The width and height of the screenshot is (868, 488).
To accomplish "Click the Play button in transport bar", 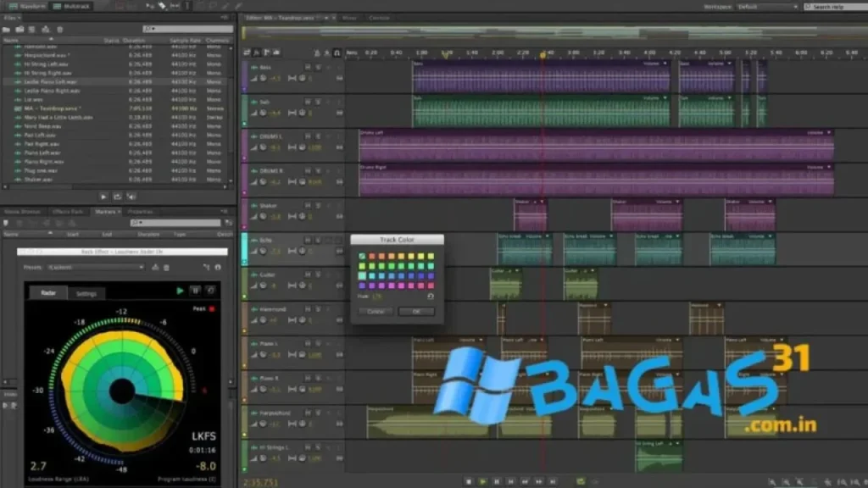I will [x=482, y=482].
